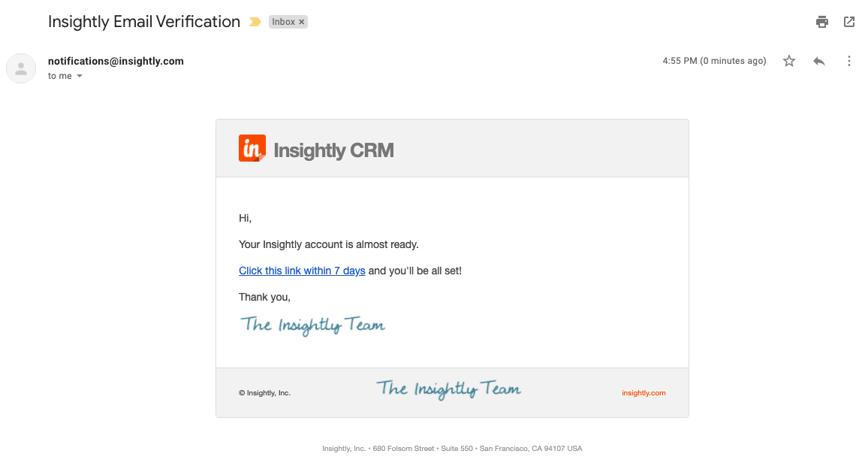Expand recipient details arrow beside 'to me'
The width and height of the screenshot is (868, 466).
click(x=79, y=76)
